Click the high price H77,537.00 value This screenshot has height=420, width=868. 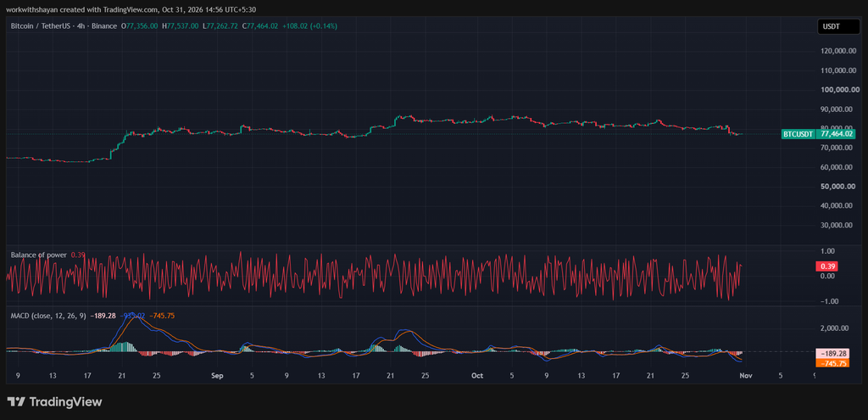coord(180,26)
